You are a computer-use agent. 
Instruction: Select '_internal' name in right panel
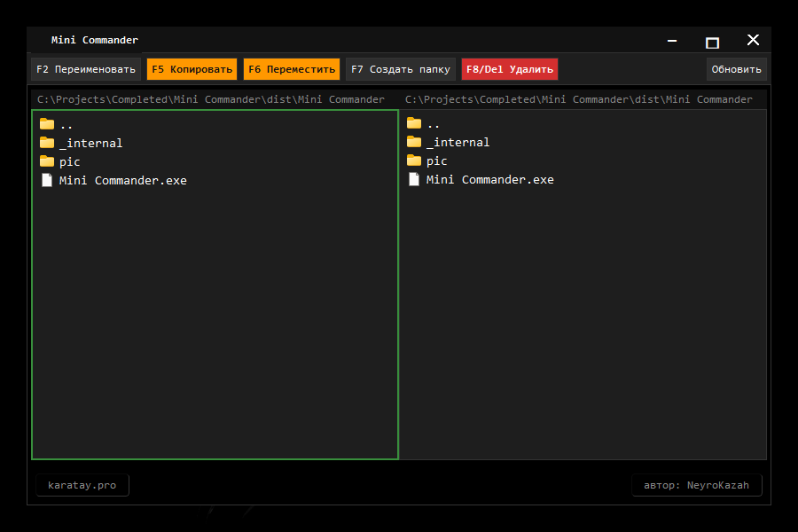[x=458, y=143]
